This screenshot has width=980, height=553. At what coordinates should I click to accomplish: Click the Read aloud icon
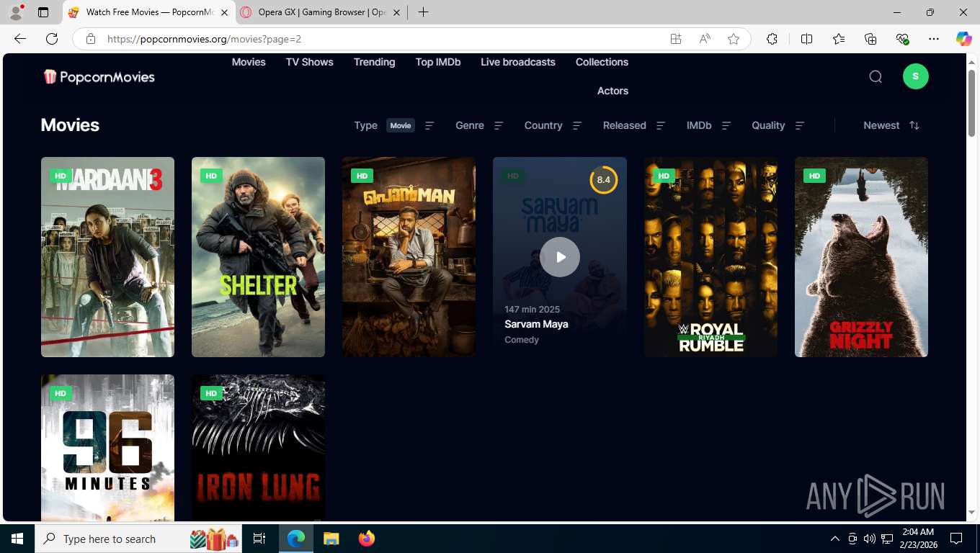pos(705,39)
